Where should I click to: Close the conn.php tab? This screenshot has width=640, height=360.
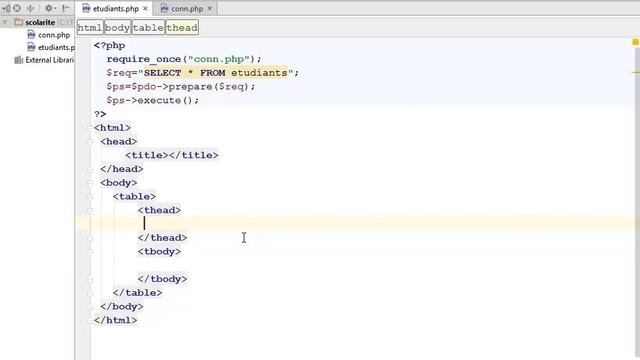pos(210,9)
